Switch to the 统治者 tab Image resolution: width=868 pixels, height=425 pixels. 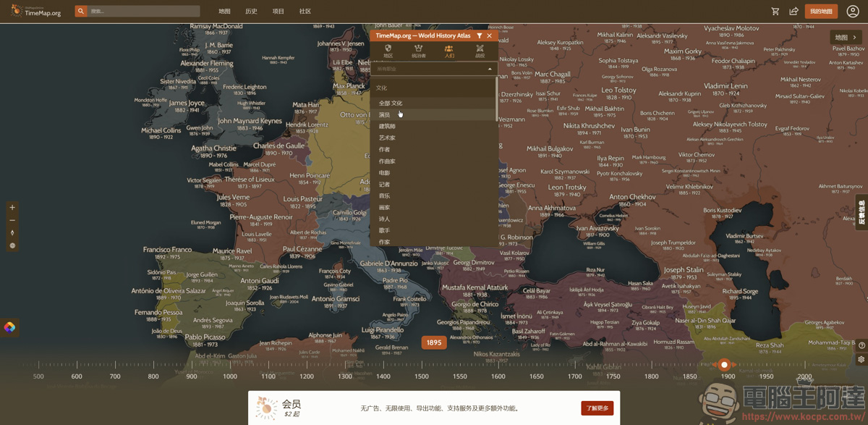tap(419, 51)
